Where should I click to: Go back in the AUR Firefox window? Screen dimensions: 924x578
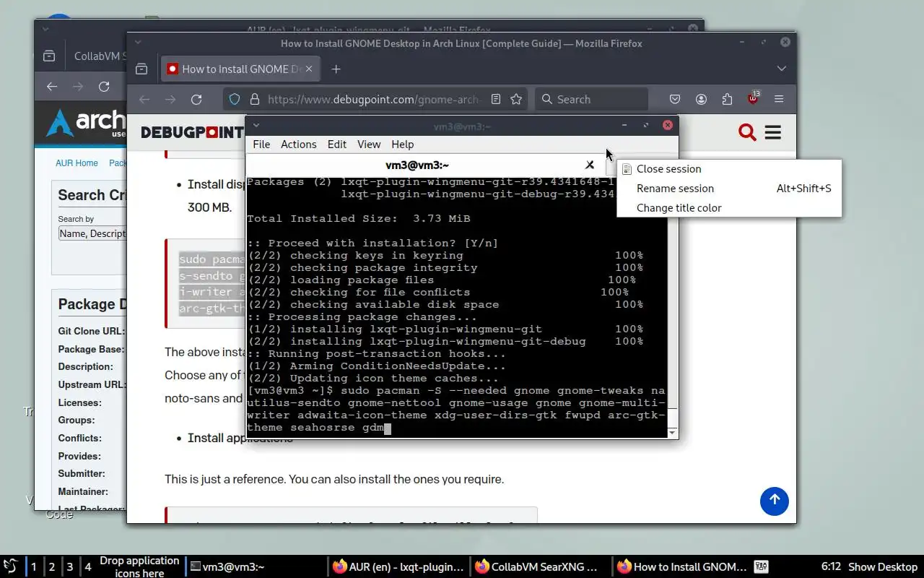(x=52, y=86)
